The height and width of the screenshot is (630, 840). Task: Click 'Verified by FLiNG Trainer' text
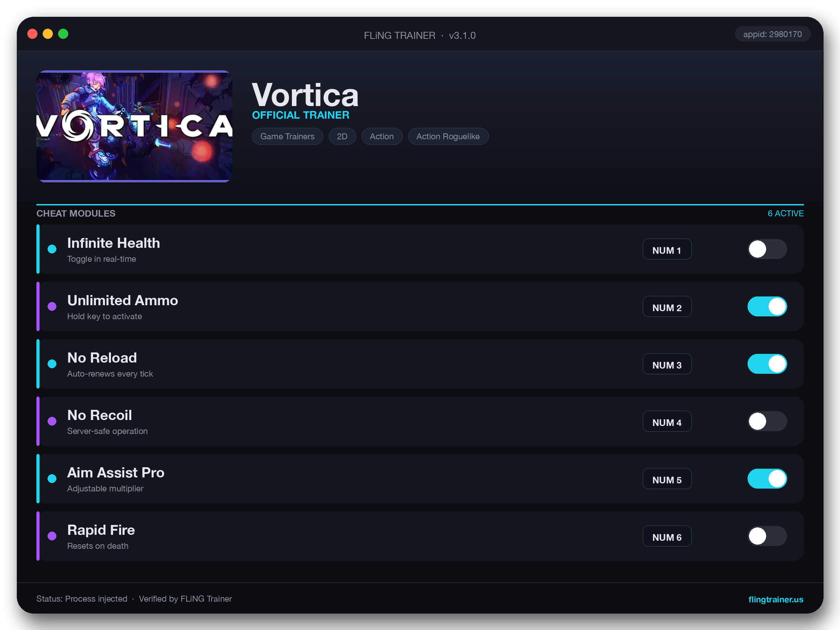[185, 599]
